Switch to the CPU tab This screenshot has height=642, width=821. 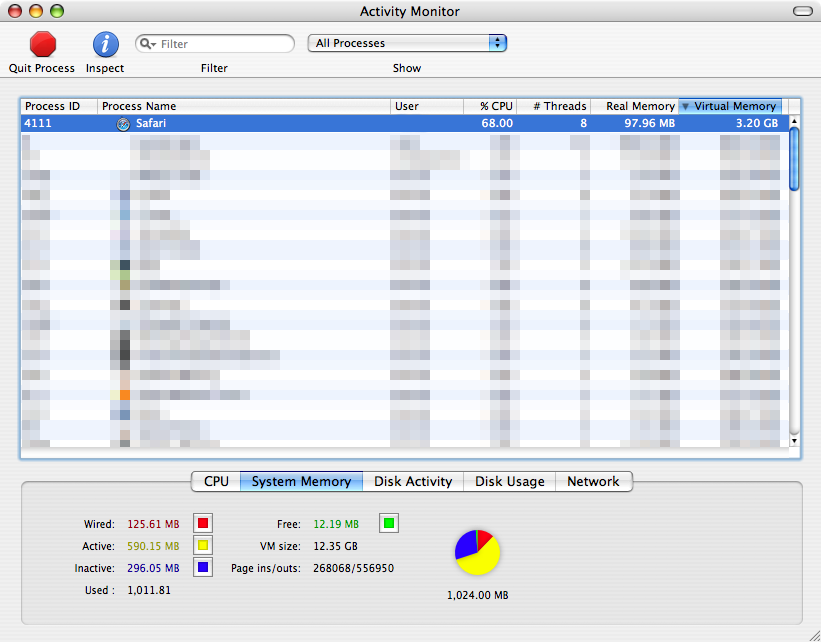click(216, 481)
